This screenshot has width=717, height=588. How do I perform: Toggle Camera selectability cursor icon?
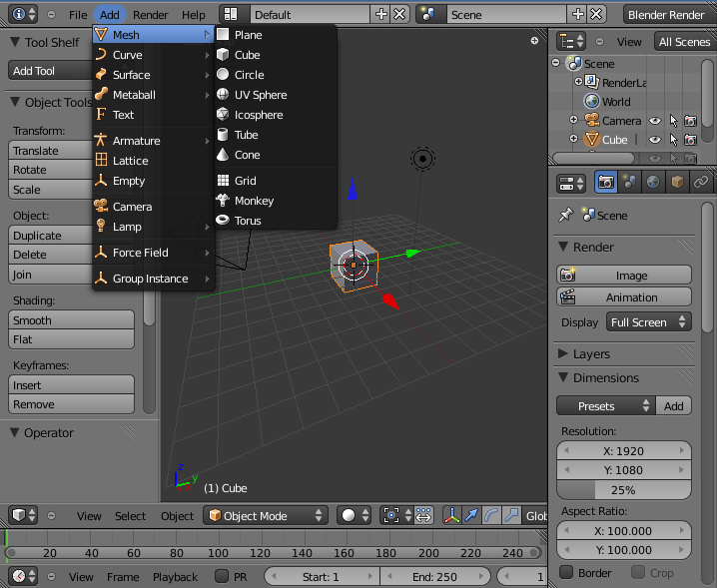[673, 121]
